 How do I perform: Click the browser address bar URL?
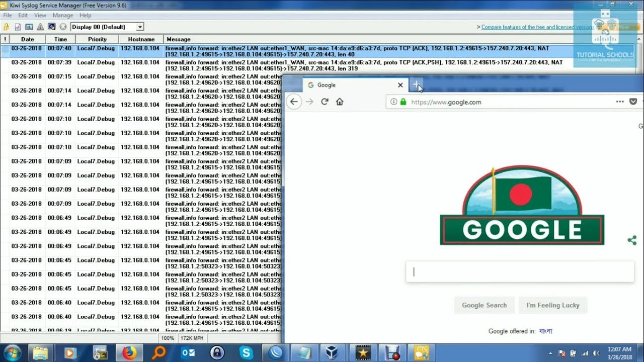coord(446,102)
